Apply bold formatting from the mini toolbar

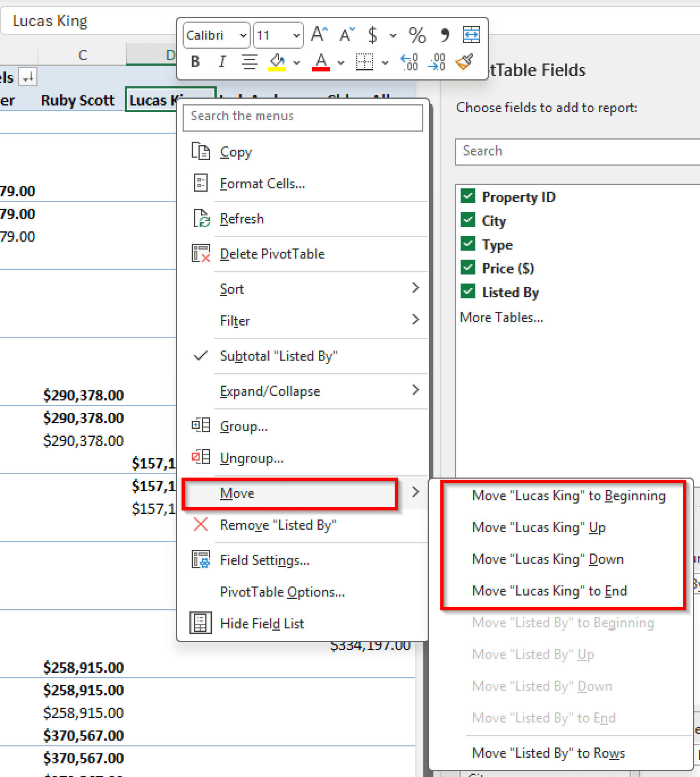[x=195, y=61]
